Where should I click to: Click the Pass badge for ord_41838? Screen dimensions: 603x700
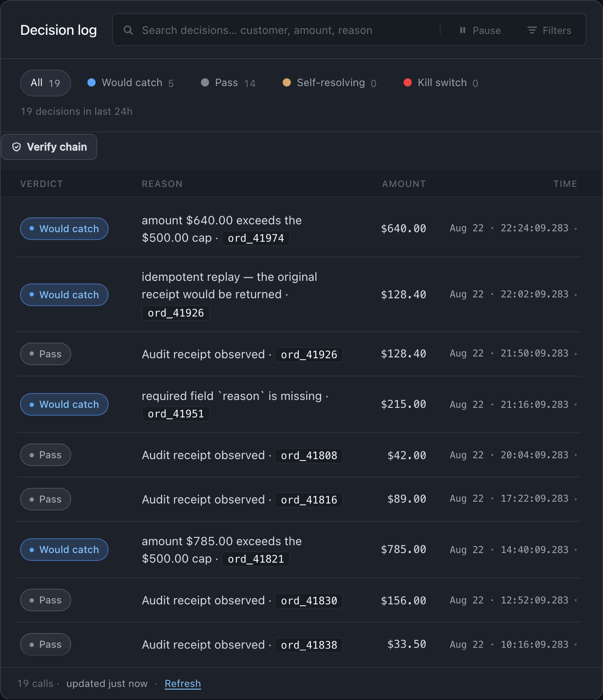point(46,644)
